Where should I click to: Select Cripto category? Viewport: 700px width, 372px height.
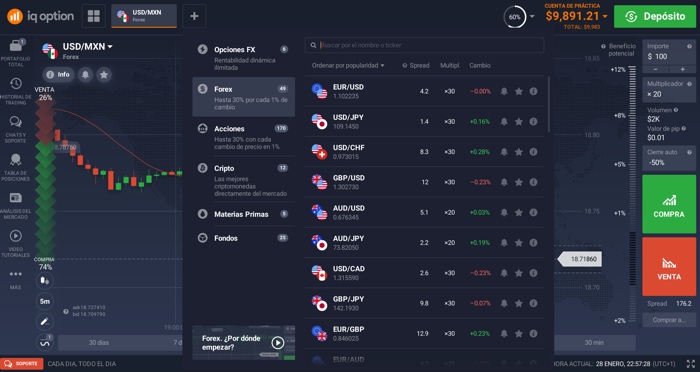point(244,180)
